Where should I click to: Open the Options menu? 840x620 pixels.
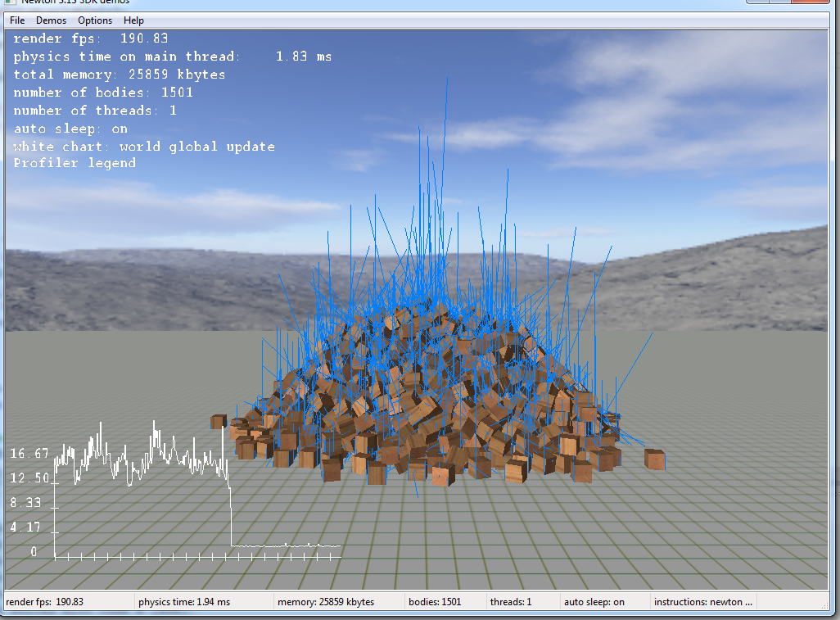tap(95, 20)
